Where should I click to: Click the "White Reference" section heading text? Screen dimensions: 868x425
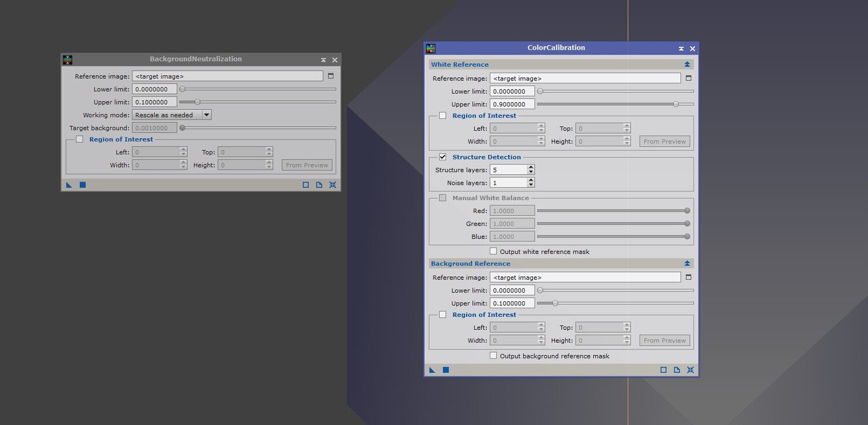pos(460,65)
